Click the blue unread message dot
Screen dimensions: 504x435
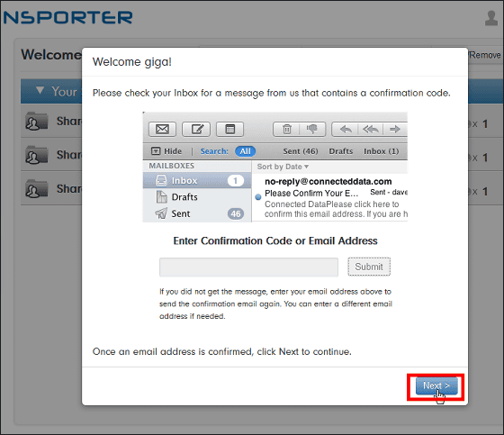tap(258, 197)
